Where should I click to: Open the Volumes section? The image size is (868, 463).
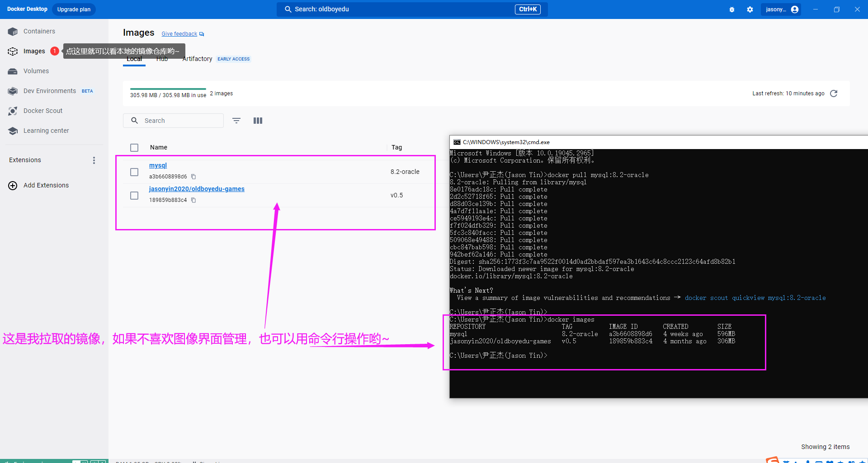pos(36,71)
